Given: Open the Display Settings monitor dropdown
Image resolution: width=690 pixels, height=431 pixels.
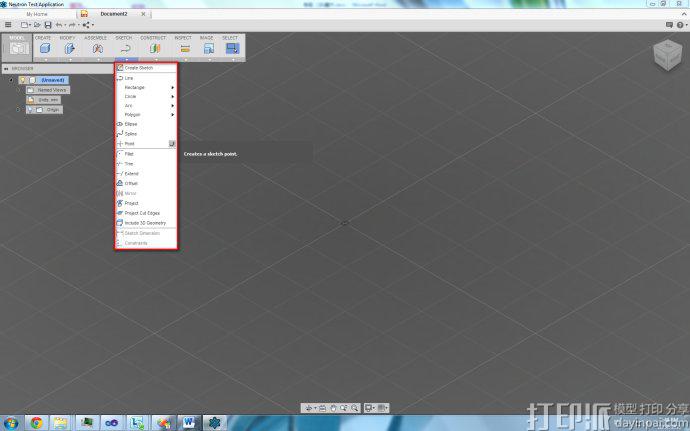Looking at the screenshot, I should (x=370, y=408).
